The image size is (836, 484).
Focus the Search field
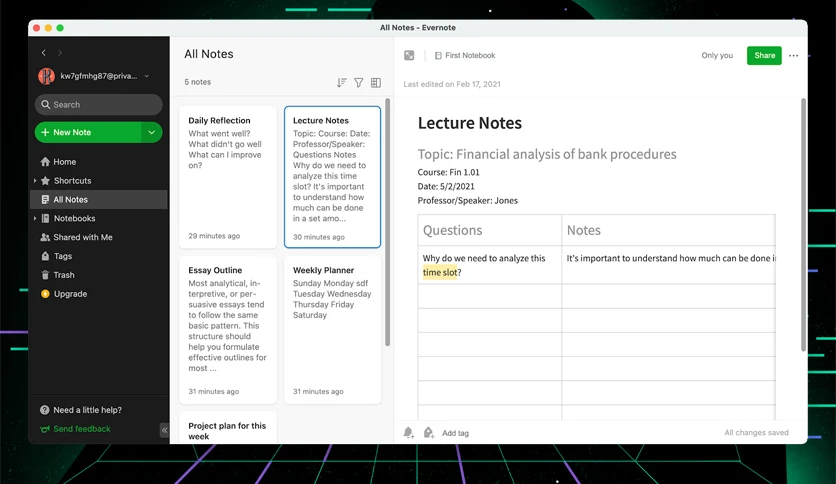pos(99,104)
